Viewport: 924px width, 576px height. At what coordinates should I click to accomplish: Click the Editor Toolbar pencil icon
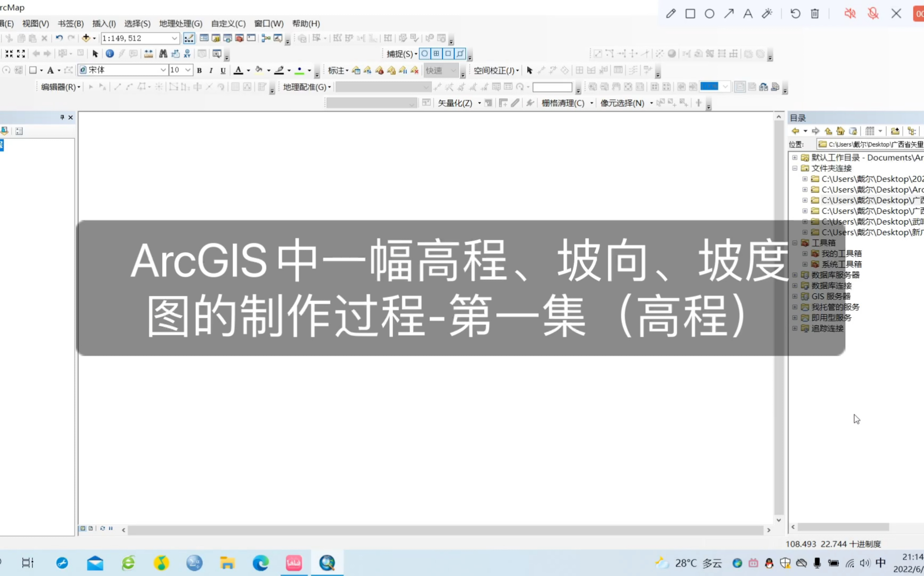189,38
